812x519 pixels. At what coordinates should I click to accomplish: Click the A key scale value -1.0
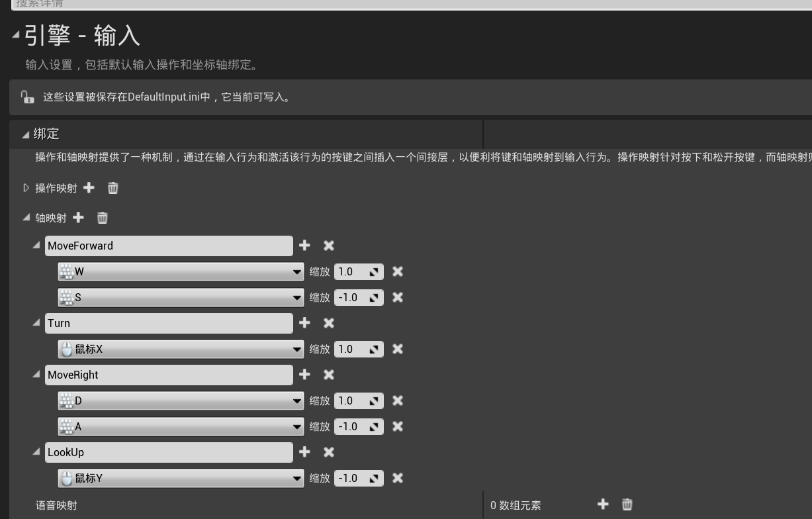click(x=359, y=426)
